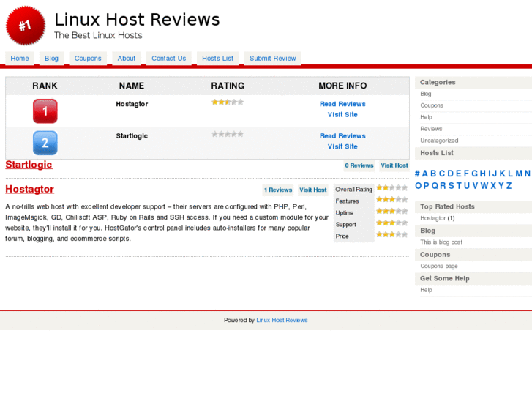The image size is (532, 399).
Task: Click Visit Host button for Startlogic
Action: click(x=394, y=165)
